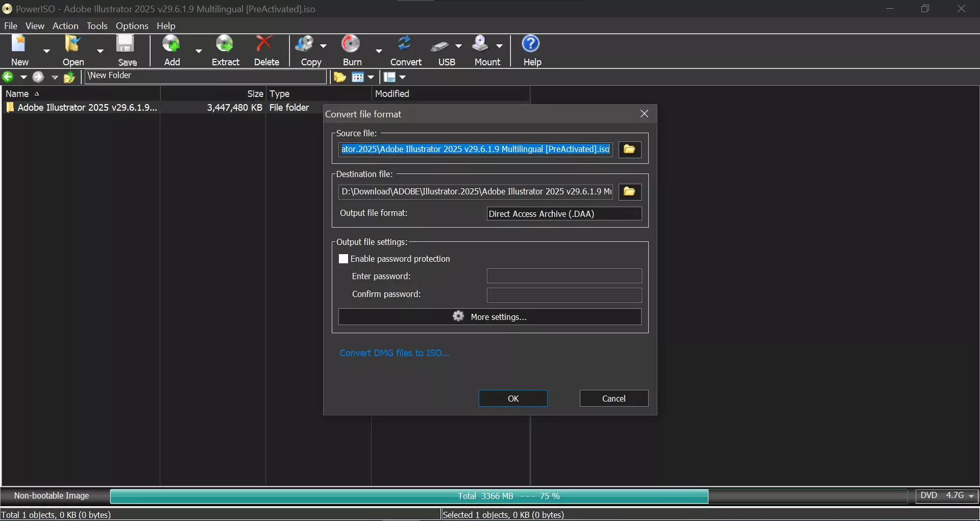Click the More settings... button
The image size is (980, 521).
tap(489, 316)
